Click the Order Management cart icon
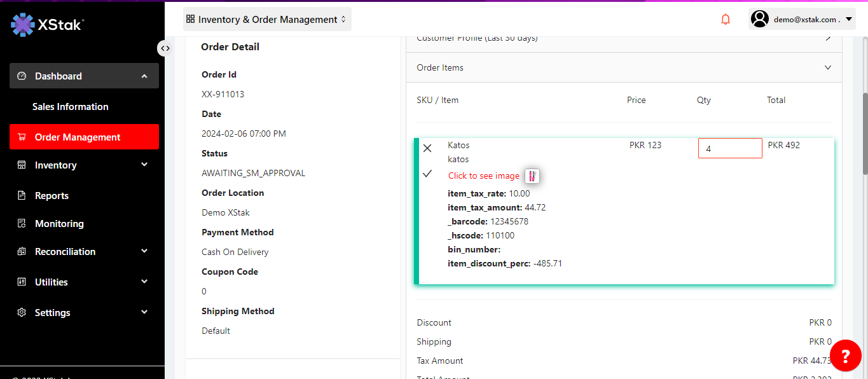Image resolution: width=868 pixels, height=379 pixels. [22, 137]
